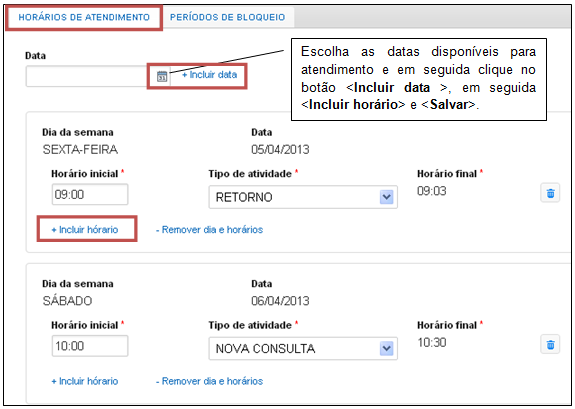Click the 09:03 Horário final value
Image resolution: width=575 pixels, height=409 pixels.
(x=432, y=191)
